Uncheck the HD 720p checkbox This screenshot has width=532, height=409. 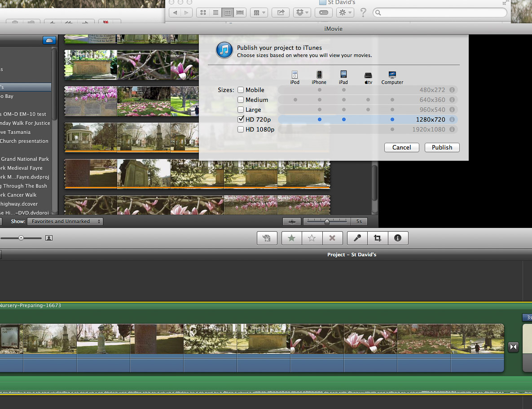(x=241, y=119)
